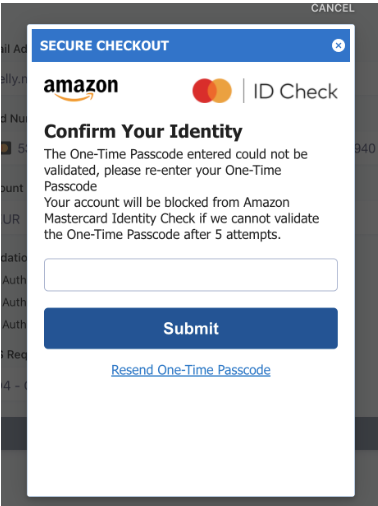Close the Secure Checkout dialog with X icon

tap(338, 45)
